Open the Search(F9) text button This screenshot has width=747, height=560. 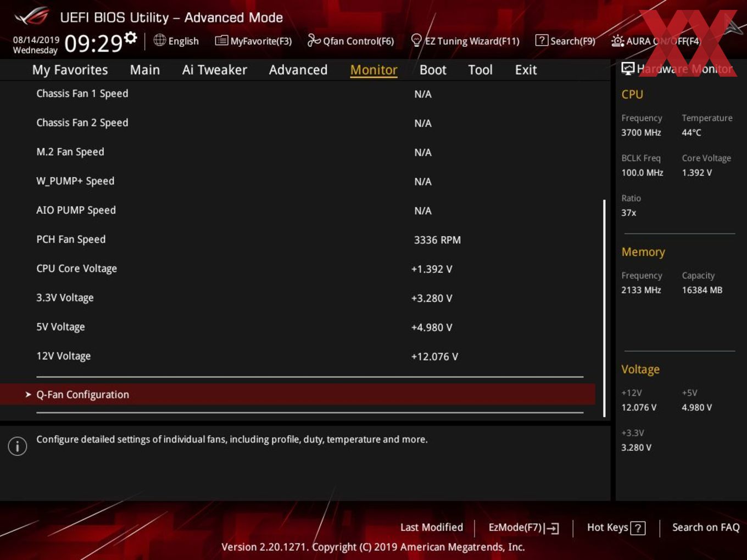[573, 41]
